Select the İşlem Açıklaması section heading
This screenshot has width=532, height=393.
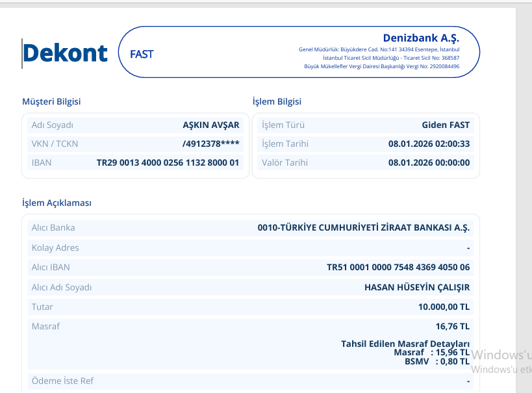click(x=57, y=203)
